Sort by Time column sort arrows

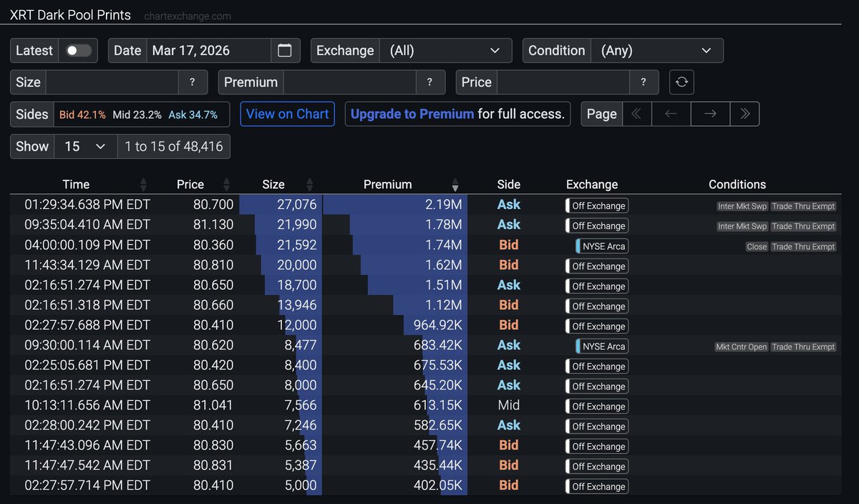pos(143,185)
